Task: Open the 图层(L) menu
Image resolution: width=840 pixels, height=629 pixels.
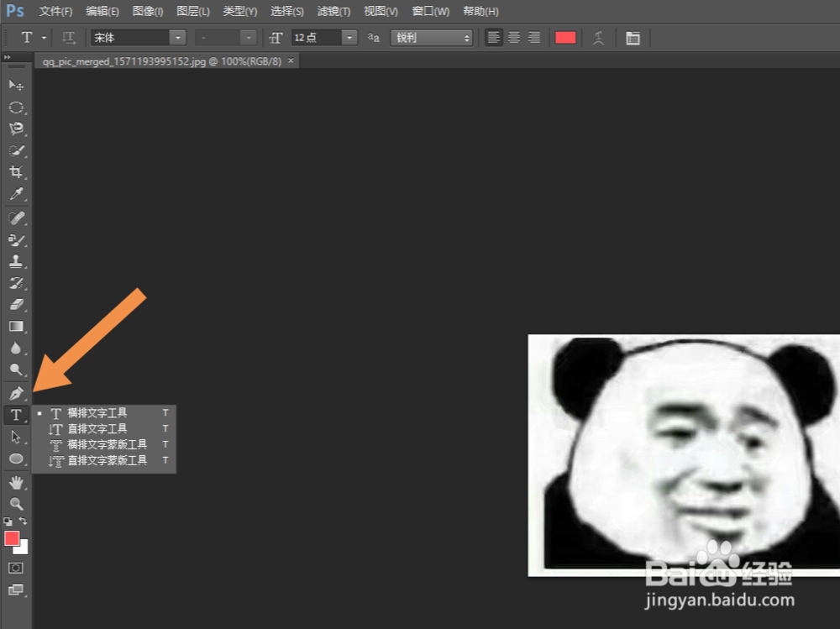Action: (193, 11)
